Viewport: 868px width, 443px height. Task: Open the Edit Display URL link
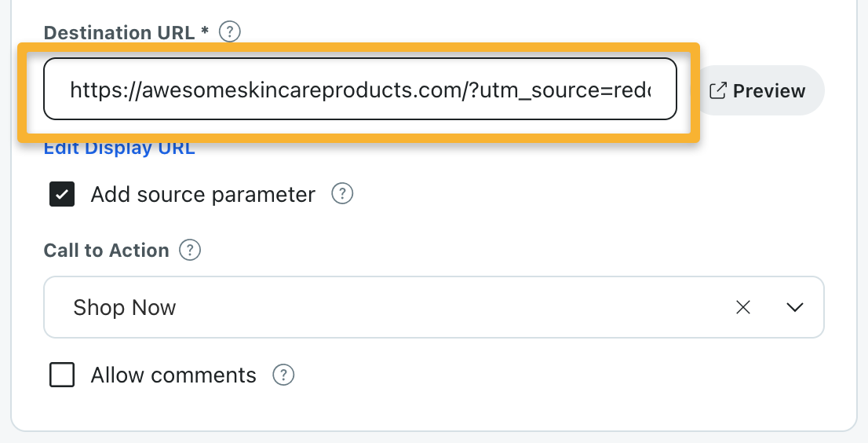point(119,148)
